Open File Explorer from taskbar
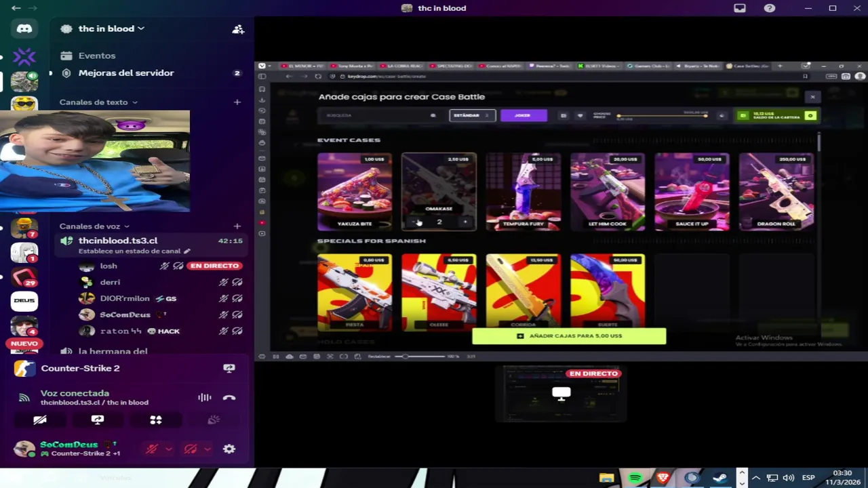This screenshot has height=488, width=868. [x=607, y=478]
